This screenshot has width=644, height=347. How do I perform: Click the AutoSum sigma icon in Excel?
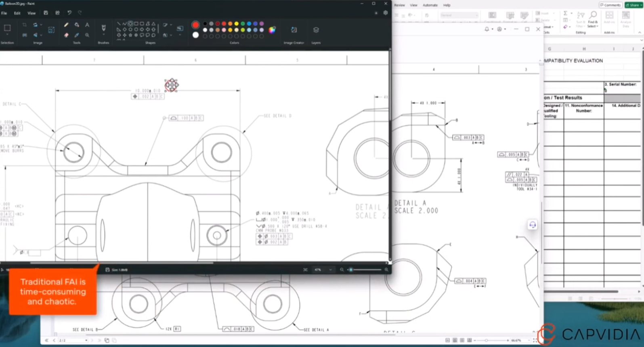(x=566, y=13)
